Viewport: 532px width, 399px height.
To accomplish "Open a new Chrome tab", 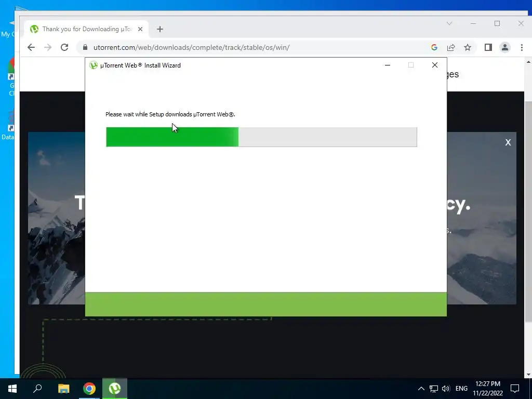I will pos(160,29).
